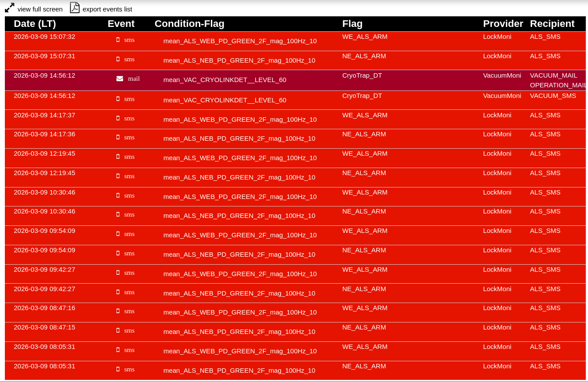Click the sms phone icon at 15:07:32
Image resolution: width=588 pixels, height=382 pixels.
click(x=118, y=40)
